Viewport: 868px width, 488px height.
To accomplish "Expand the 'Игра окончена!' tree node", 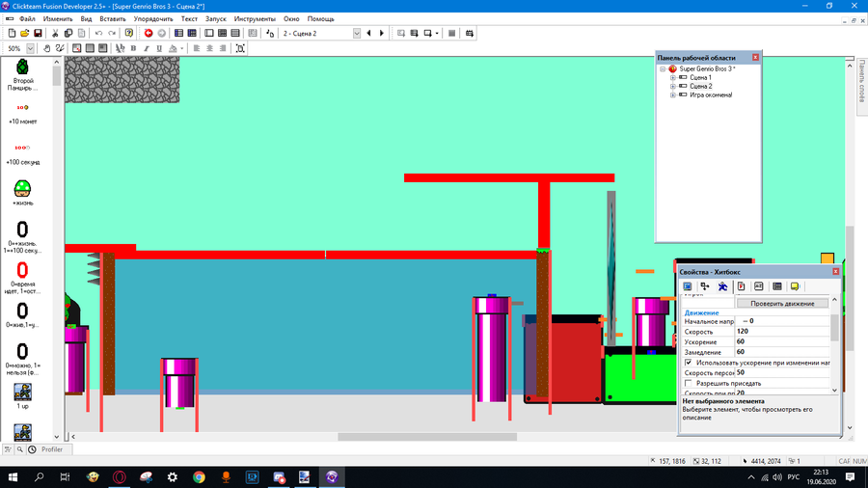I will coord(673,95).
